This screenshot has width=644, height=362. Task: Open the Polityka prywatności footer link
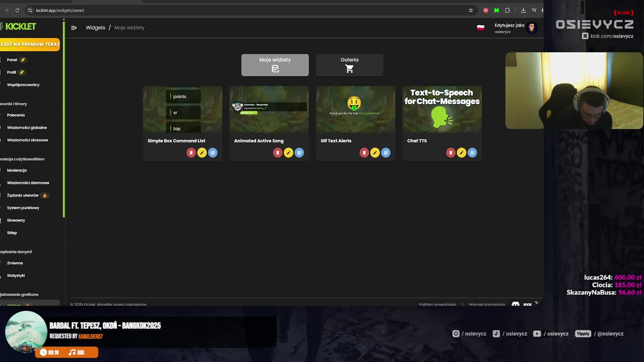pos(438,304)
